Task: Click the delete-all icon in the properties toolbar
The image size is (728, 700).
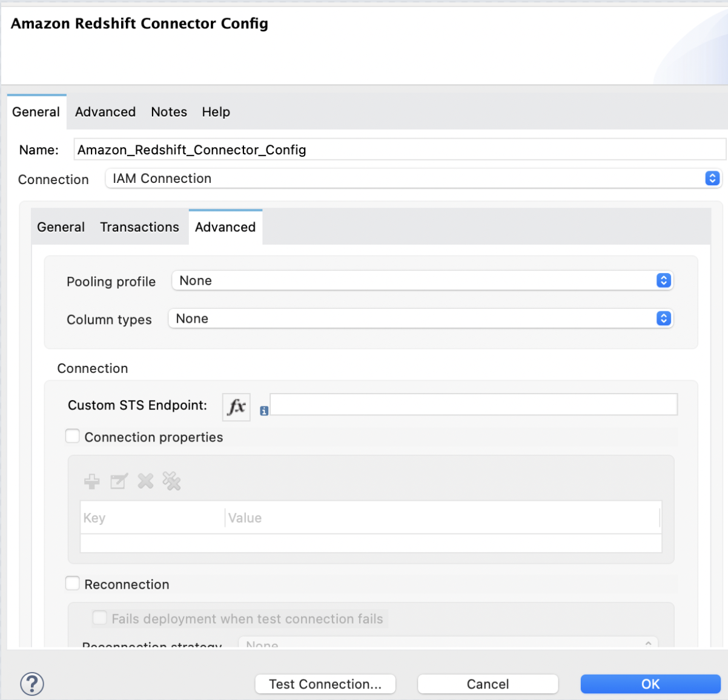Action: (171, 481)
